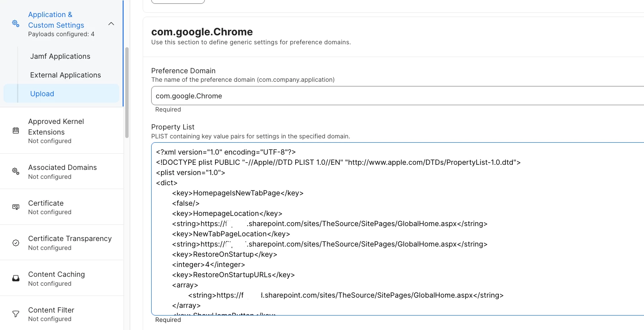Click the opening dict tag line

167,183
